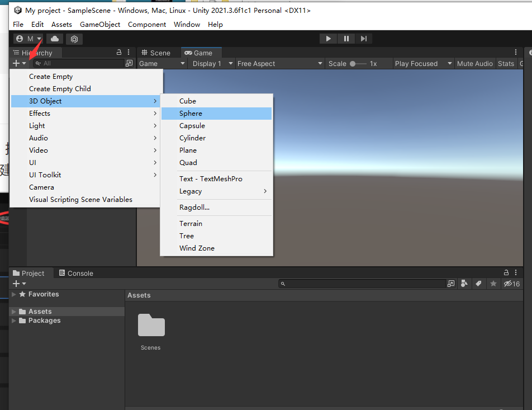Expand the Packages folder in tree
532x410 pixels.
click(x=14, y=321)
